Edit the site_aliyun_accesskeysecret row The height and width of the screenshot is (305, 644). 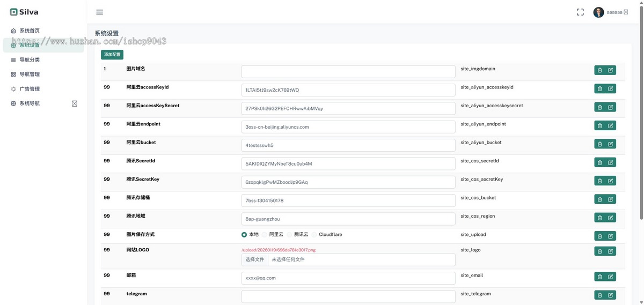[x=611, y=107]
